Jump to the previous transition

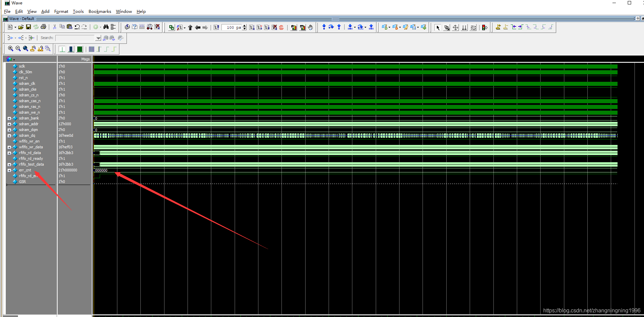514,27
